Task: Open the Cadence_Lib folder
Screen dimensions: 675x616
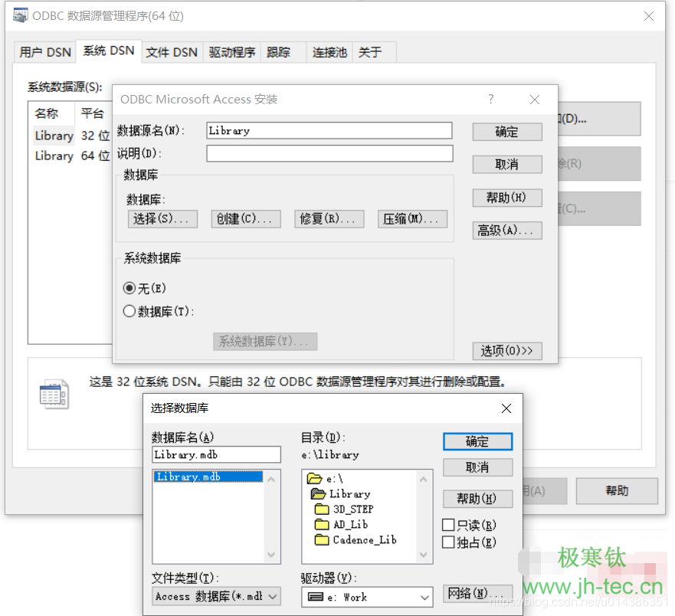Action: [322, 540]
